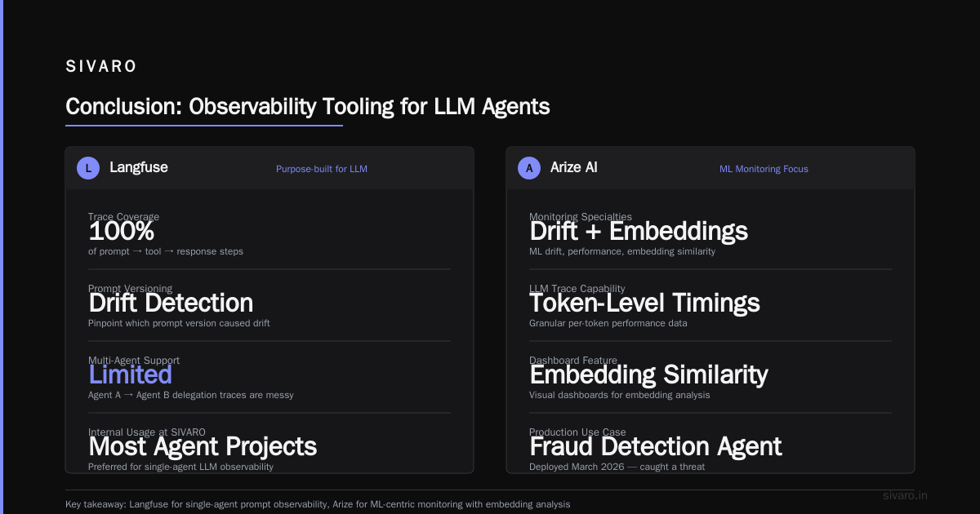Click the Key takeaway footer text
This screenshot has width=980, height=514.
(x=318, y=504)
